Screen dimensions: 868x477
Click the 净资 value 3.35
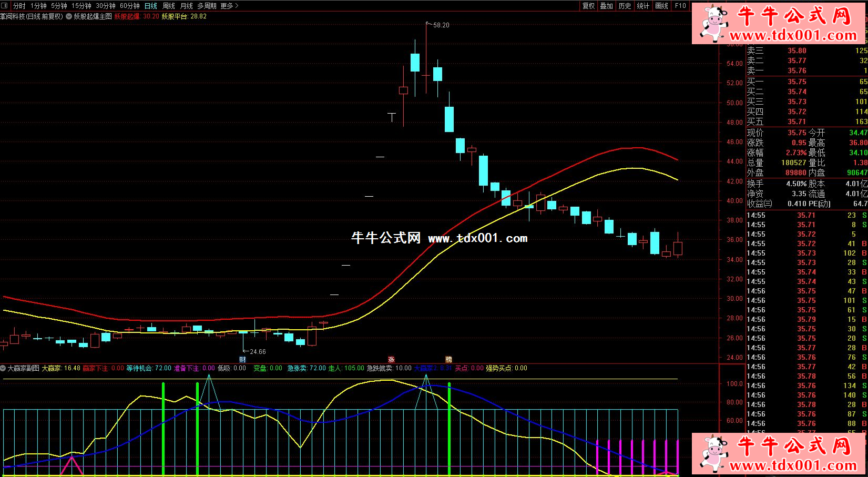point(799,194)
